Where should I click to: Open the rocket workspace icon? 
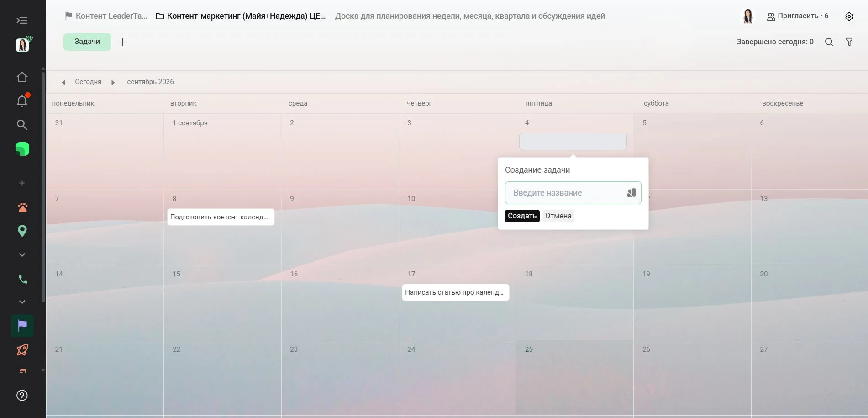22,350
